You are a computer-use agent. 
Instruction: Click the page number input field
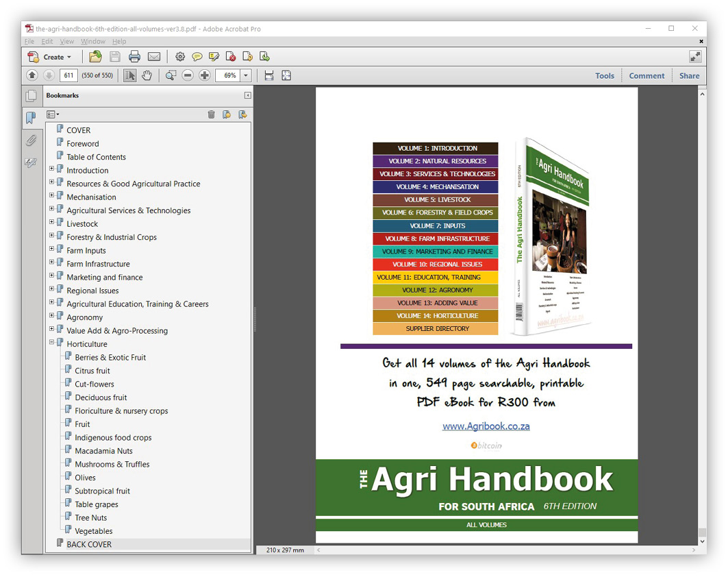coord(68,75)
